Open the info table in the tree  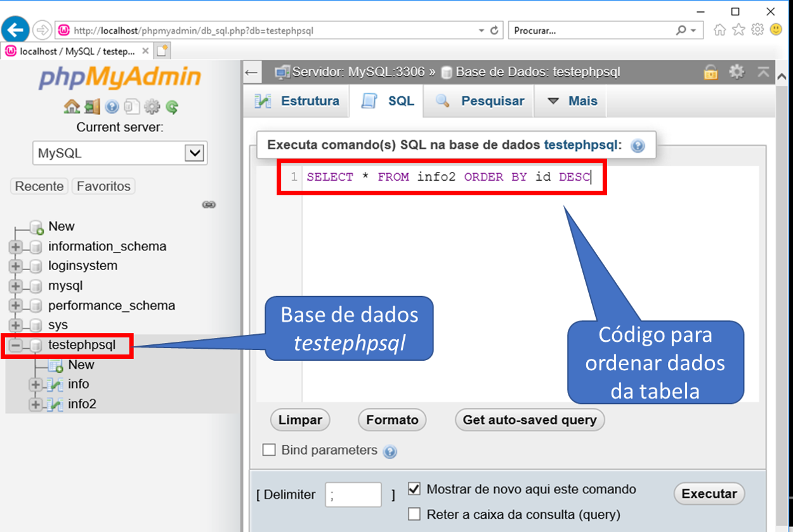click(79, 384)
